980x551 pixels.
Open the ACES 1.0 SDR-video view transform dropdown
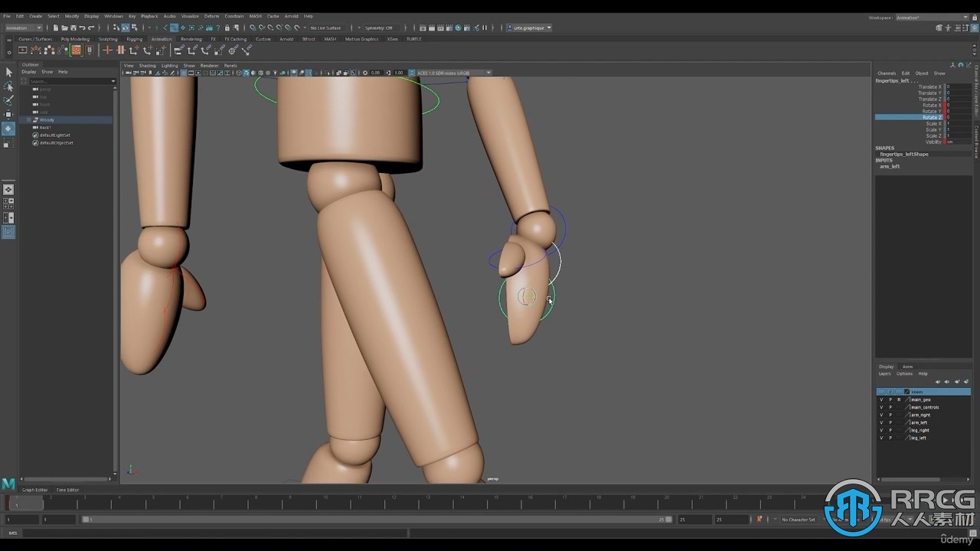[x=453, y=73]
